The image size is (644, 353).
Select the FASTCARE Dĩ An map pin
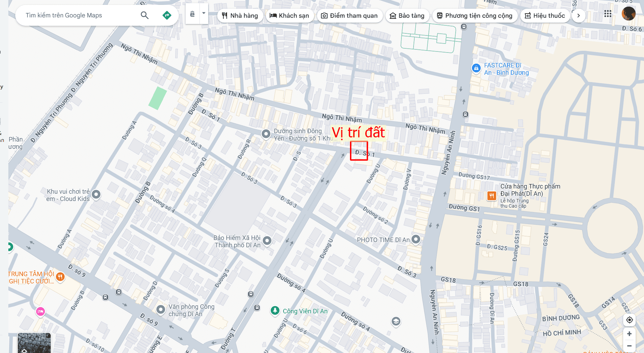click(x=476, y=68)
